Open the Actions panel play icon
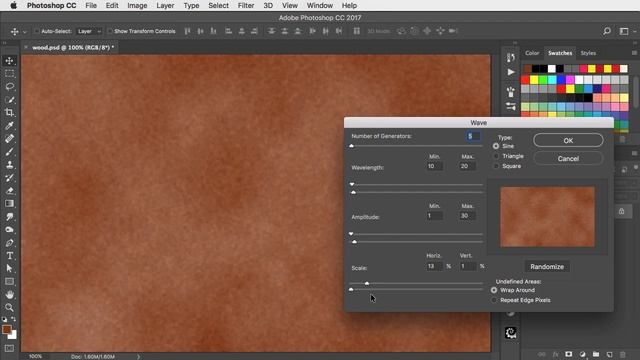Viewport: 640px width, 360px height. pyautogui.click(x=511, y=72)
